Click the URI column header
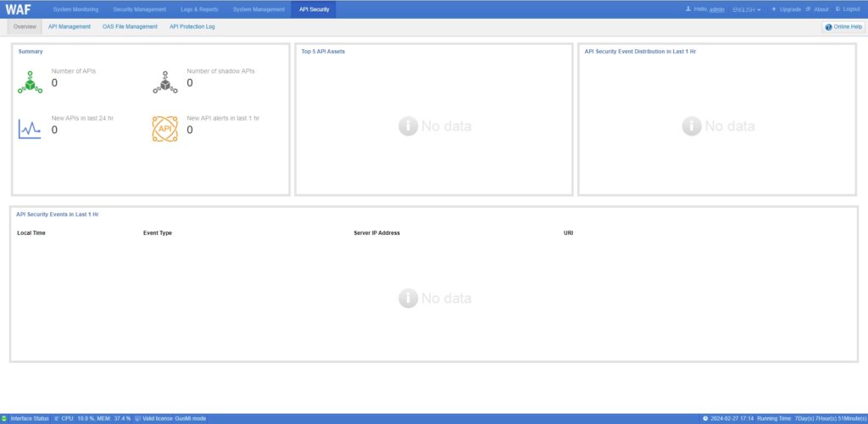868x424 pixels. (569, 233)
